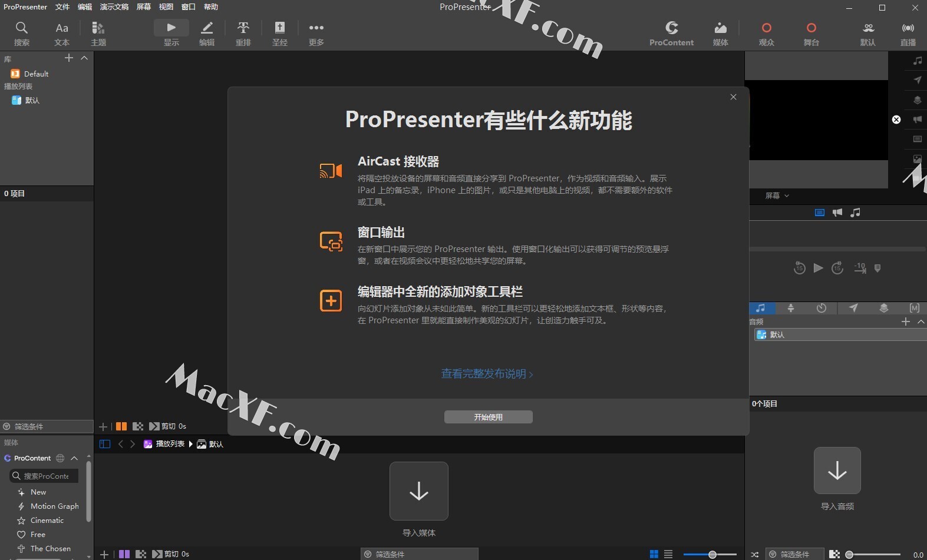Select the Motion Graph category
Viewport: 927px width, 560px height.
pyautogui.click(x=48, y=506)
